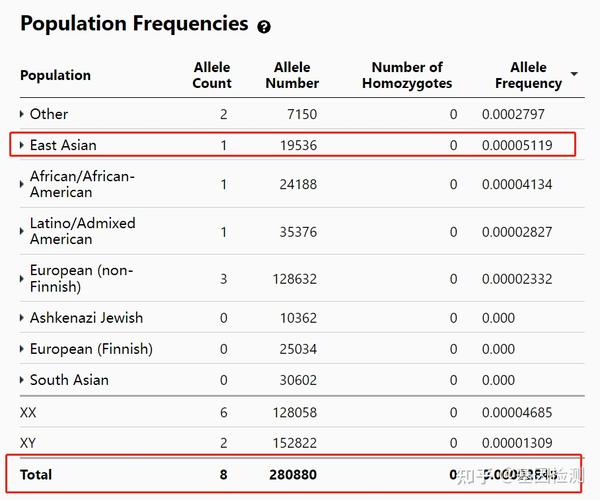
Task: Expand the African/African-American row
Action: (x=22, y=185)
